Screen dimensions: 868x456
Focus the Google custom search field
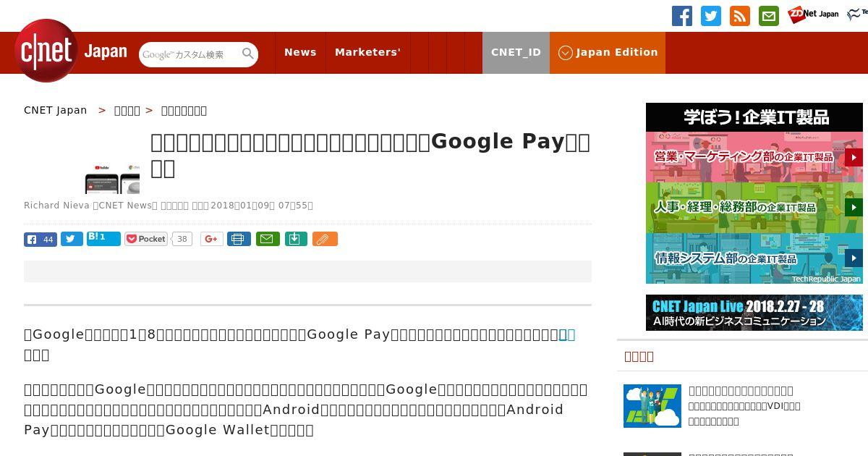[x=190, y=54]
